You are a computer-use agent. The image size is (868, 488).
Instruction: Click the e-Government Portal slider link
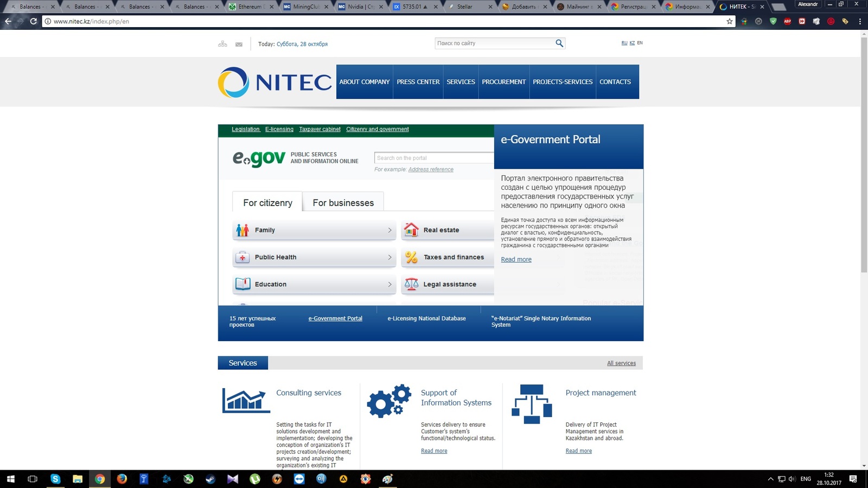(335, 318)
